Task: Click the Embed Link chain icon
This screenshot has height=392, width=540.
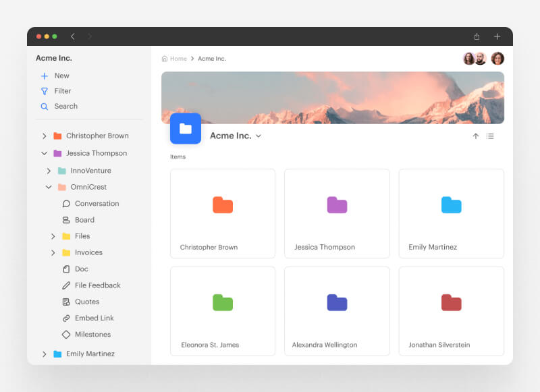Action: [66, 318]
